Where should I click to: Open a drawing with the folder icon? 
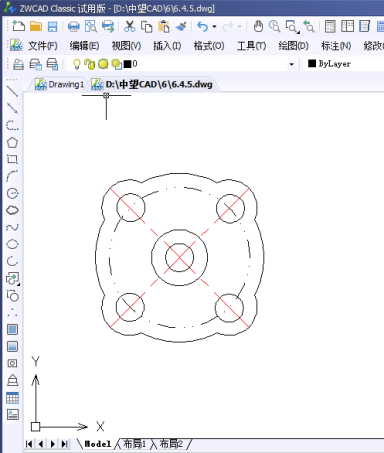(36, 26)
